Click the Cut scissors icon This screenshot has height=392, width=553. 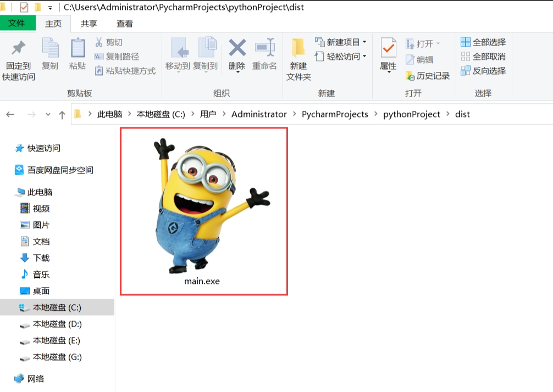[99, 42]
